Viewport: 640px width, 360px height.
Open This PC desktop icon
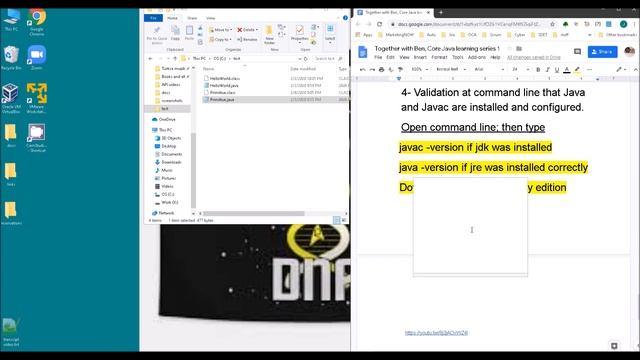11,20
